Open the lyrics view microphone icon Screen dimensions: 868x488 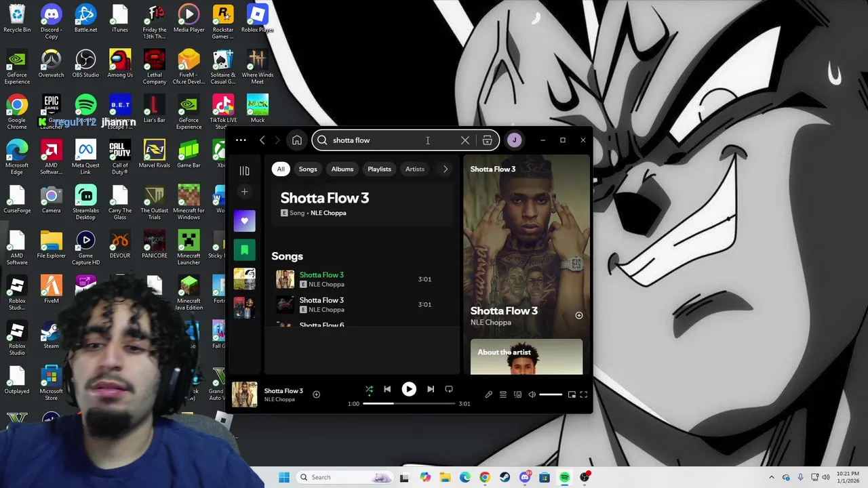pyautogui.click(x=488, y=394)
